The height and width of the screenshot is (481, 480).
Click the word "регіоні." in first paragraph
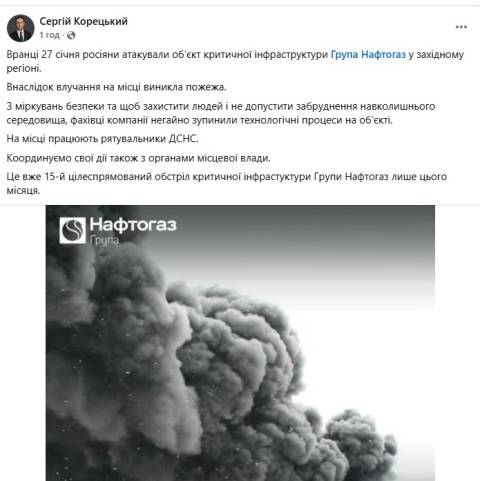[x=24, y=69]
